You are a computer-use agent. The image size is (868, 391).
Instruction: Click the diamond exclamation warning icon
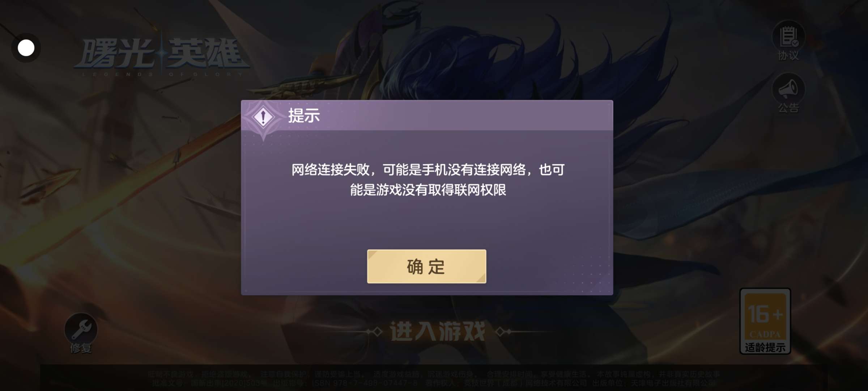click(x=263, y=117)
